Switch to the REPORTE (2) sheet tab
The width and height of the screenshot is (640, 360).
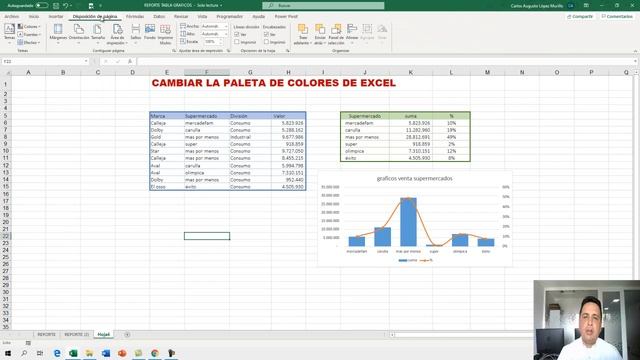click(76, 335)
